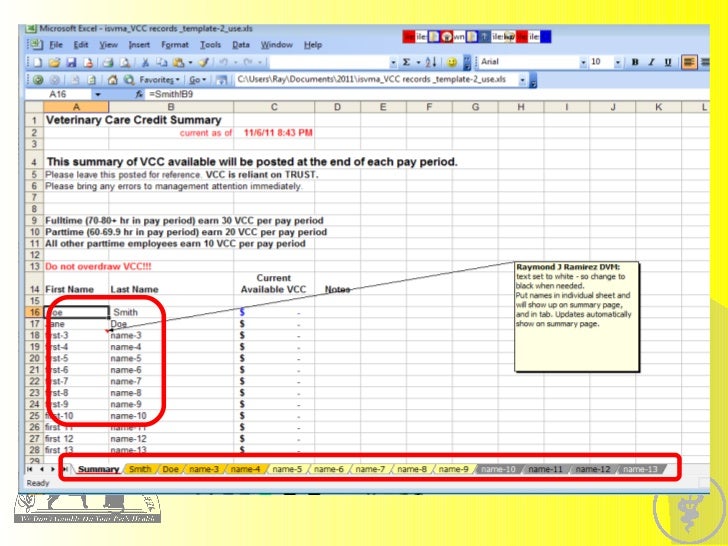Toggle Bold formatting

[x=635, y=62]
